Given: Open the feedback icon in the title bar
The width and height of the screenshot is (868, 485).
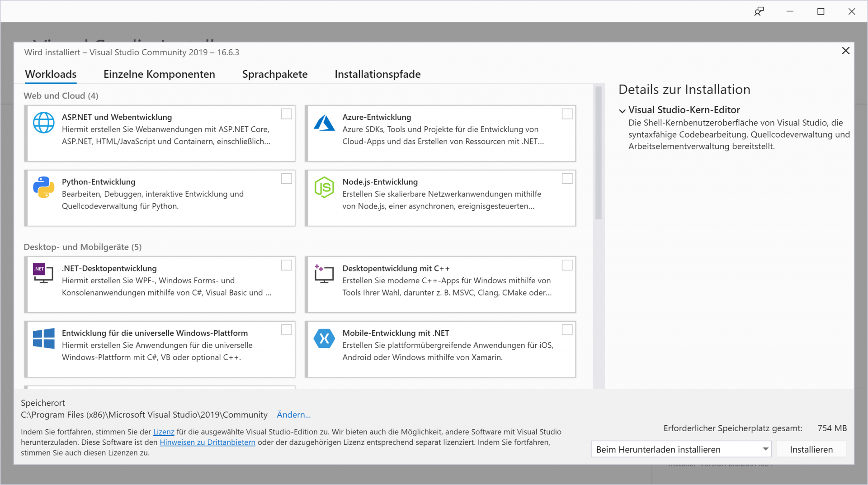Looking at the screenshot, I should [x=759, y=11].
